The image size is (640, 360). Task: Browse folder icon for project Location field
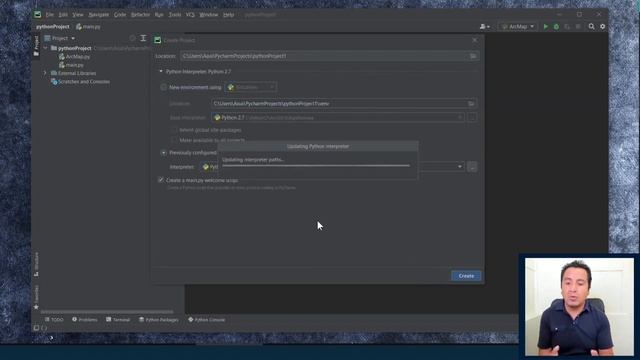[x=473, y=56]
